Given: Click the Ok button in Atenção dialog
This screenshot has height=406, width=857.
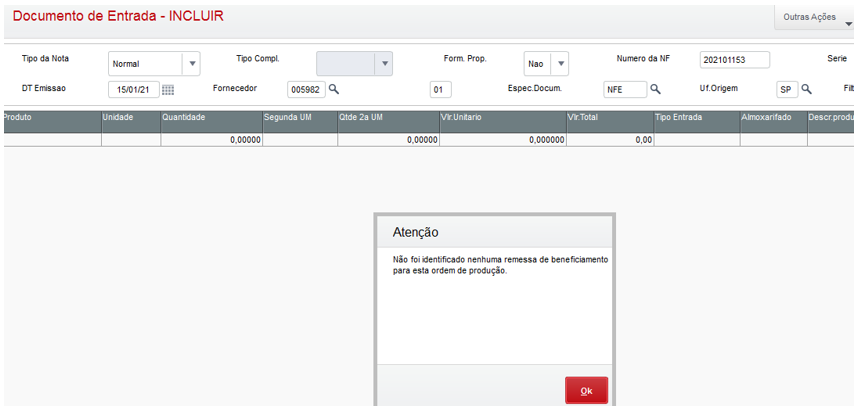Looking at the screenshot, I should (586, 390).
